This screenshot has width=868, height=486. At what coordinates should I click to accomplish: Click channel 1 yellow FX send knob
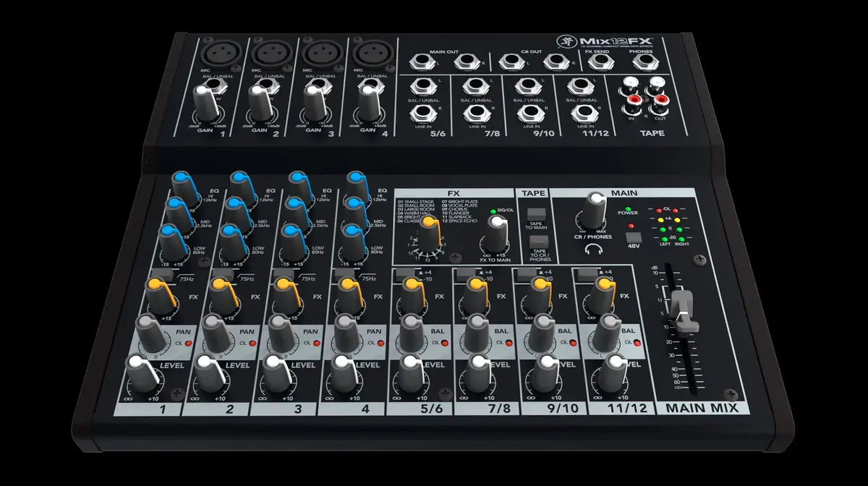pyautogui.click(x=162, y=296)
